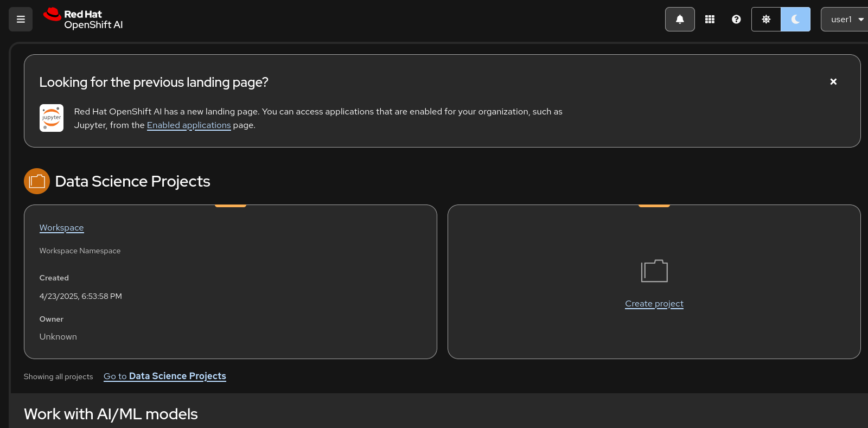Switch to light theme sun toggle
868x428 pixels.
pos(766,20)
